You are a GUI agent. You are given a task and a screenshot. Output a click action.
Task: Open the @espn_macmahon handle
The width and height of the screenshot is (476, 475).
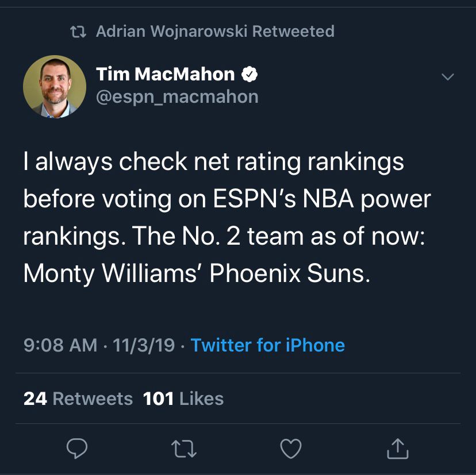(x=177, y=96)
